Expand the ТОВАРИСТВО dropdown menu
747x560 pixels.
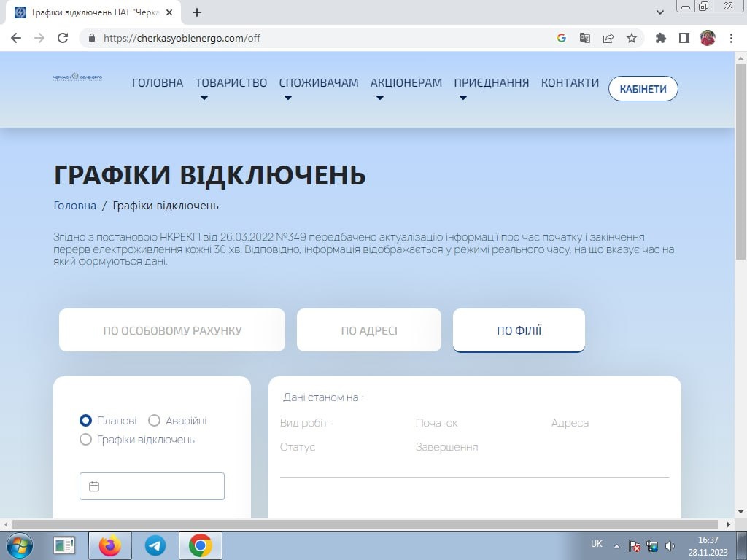tap(231, 83)
